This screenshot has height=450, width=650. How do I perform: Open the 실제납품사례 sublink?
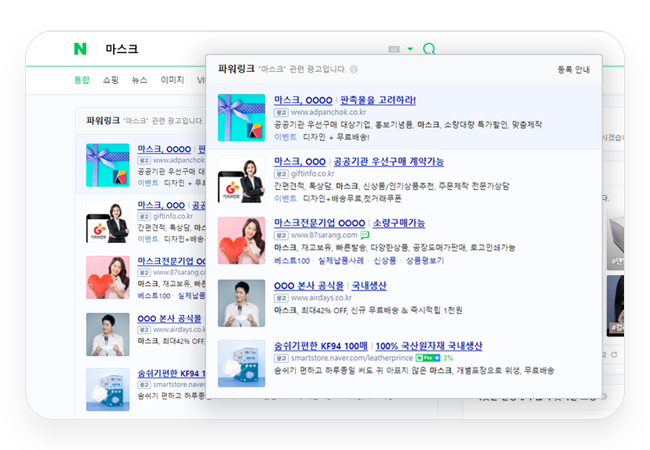coord(341,261)
